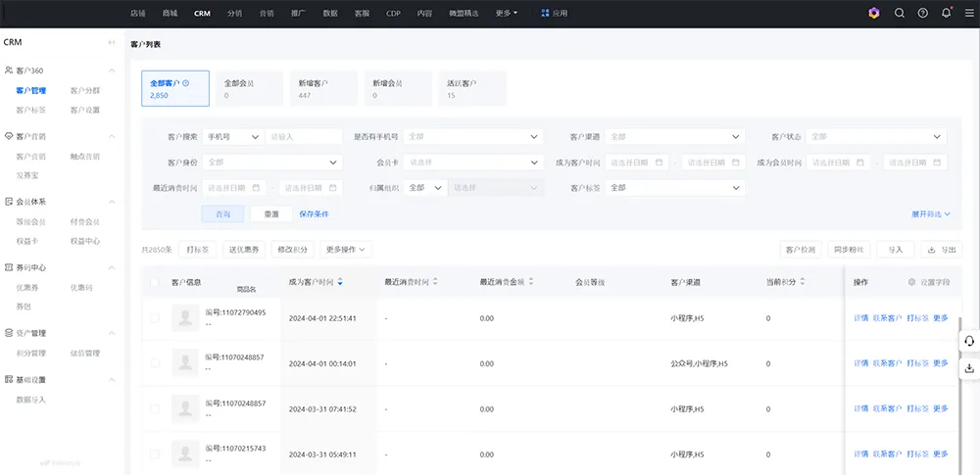Open the notifications bell
980x475 pixels.
[x=947, y=13]
